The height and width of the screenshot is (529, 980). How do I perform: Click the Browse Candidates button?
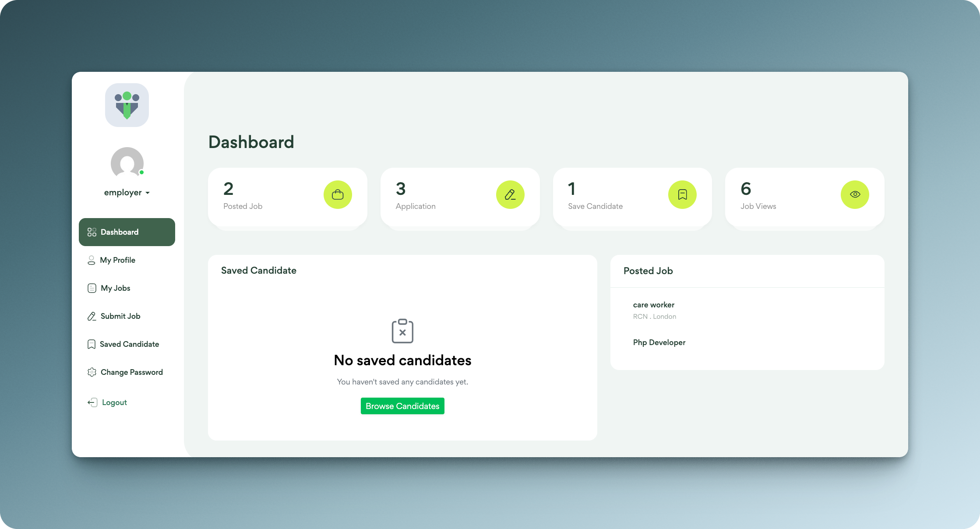point(402,406)
